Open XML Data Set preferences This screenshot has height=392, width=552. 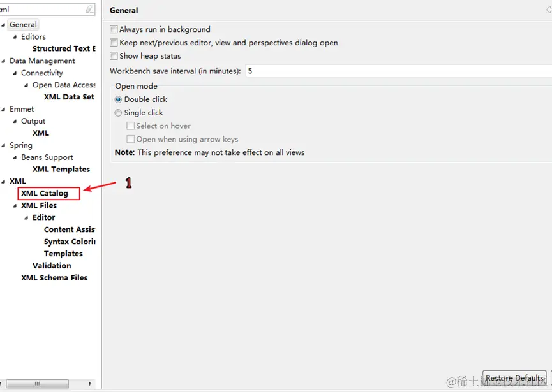[x=69, y=97]
